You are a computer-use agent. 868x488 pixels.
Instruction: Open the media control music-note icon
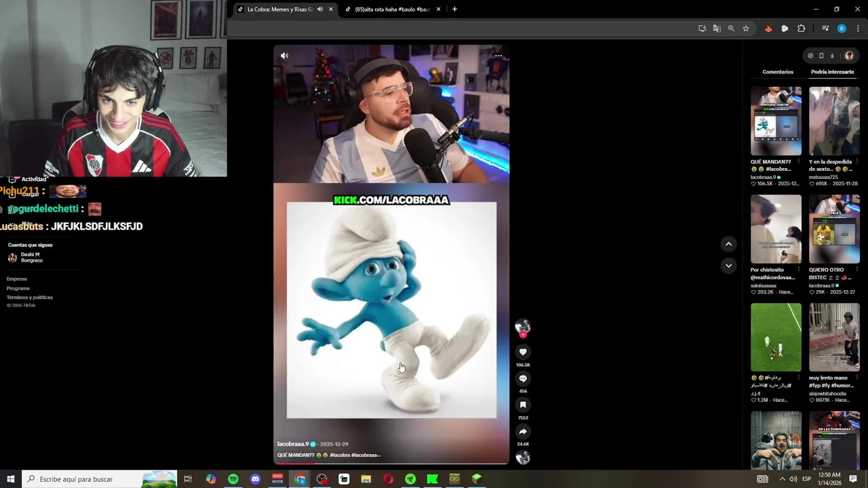coord(825,28)
